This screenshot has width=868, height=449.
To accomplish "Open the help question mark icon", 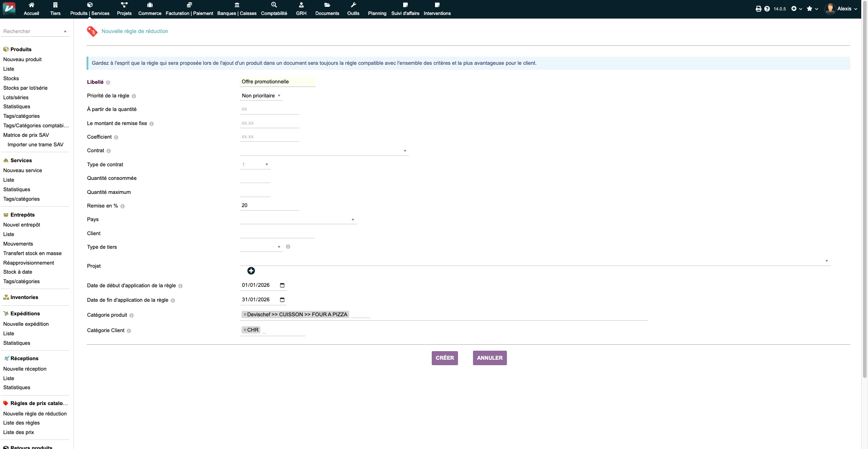I will 767,9.
